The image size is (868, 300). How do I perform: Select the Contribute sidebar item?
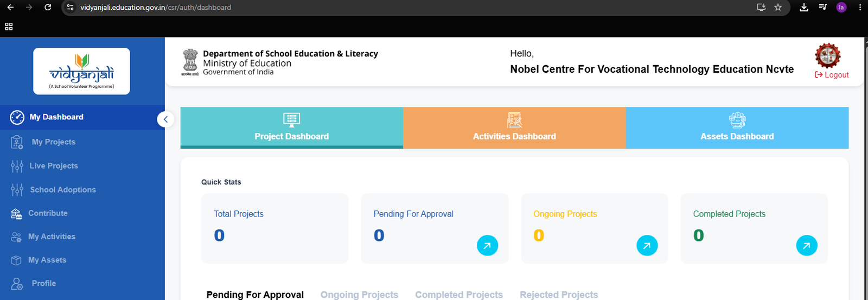tap(82, 213)
